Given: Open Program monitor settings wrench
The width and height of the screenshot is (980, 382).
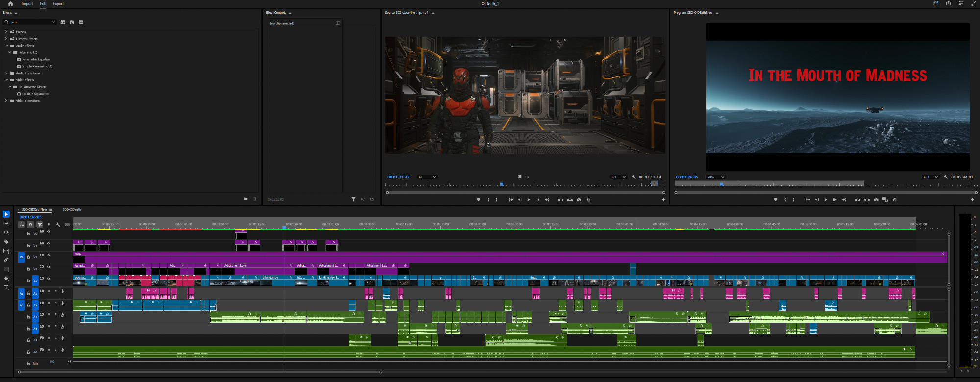Looking at the screenshot, I should (x=945, y=177).
